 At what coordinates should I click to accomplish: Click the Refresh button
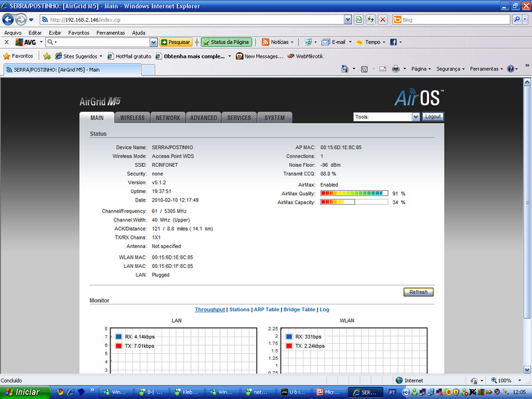418,292
